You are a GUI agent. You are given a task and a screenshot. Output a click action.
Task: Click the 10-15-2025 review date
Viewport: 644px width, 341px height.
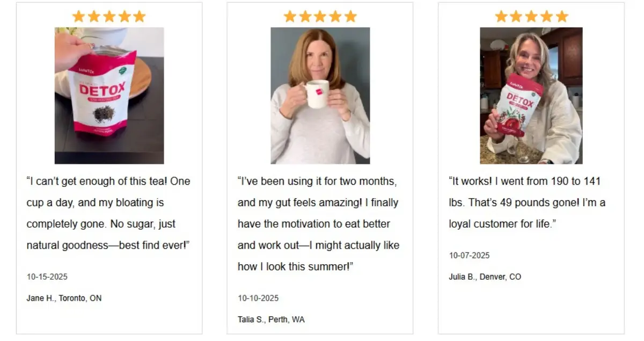pyautogui.click(x=47, y=277)
